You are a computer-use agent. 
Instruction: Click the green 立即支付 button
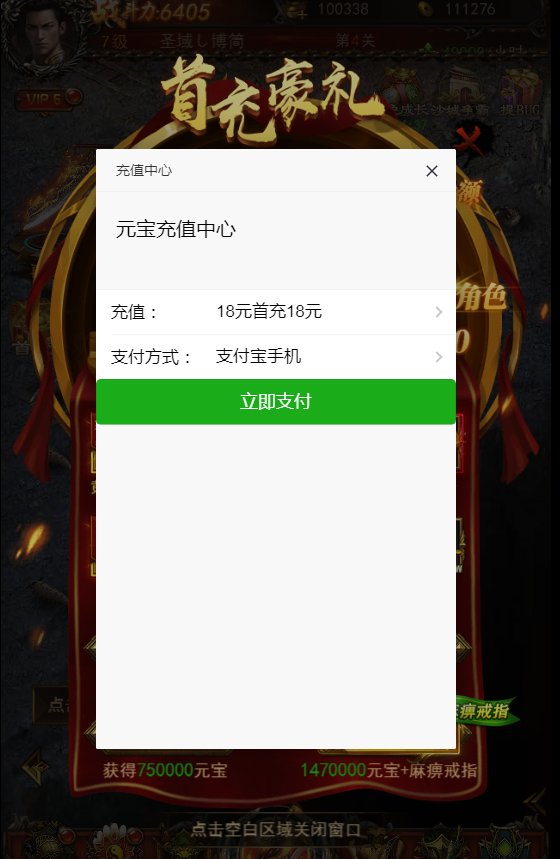click(276, 402)
